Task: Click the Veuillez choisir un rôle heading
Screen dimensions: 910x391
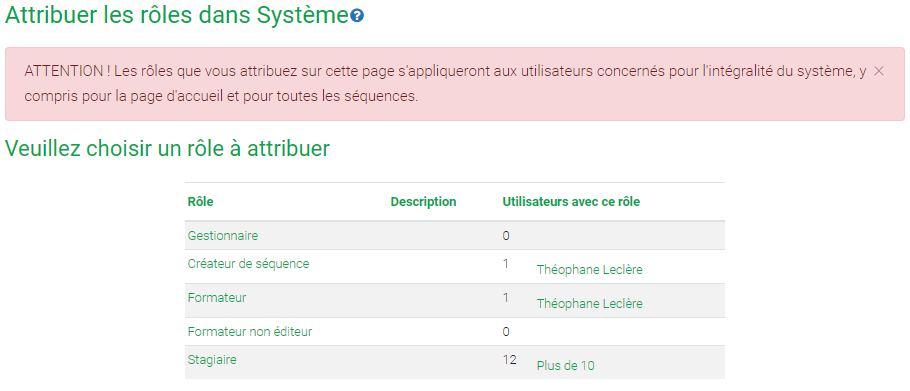Action: pos(167,149)
